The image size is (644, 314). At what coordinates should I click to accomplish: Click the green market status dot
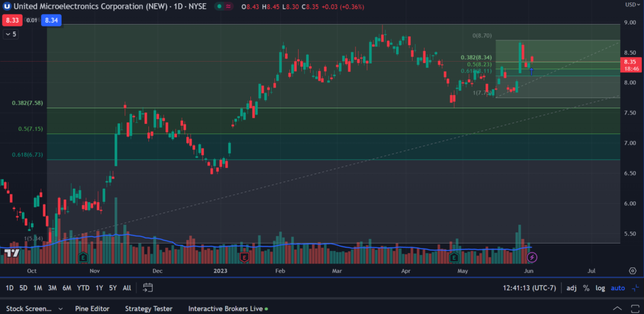(x=219, y=6)
